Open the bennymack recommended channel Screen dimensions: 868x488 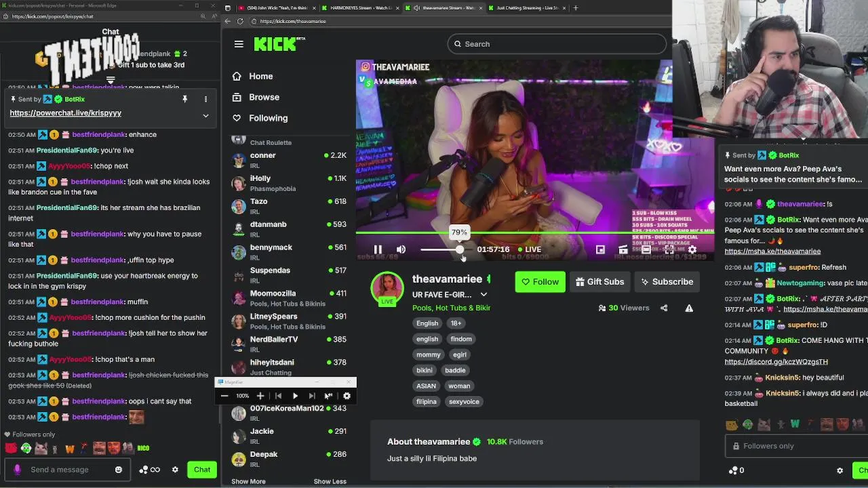tap(289, 252)
